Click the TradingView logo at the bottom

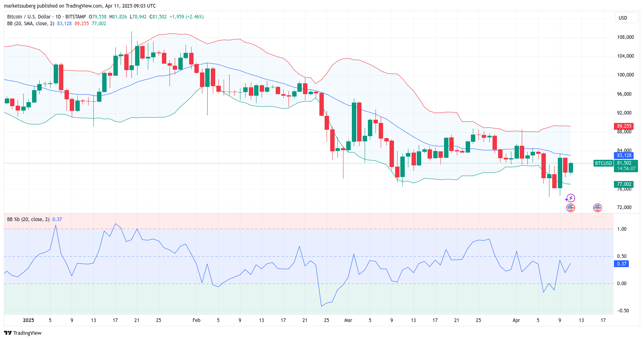23,333
